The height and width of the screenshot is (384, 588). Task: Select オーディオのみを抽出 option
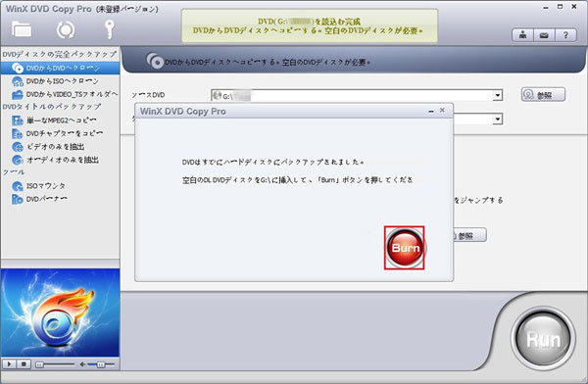63,160
